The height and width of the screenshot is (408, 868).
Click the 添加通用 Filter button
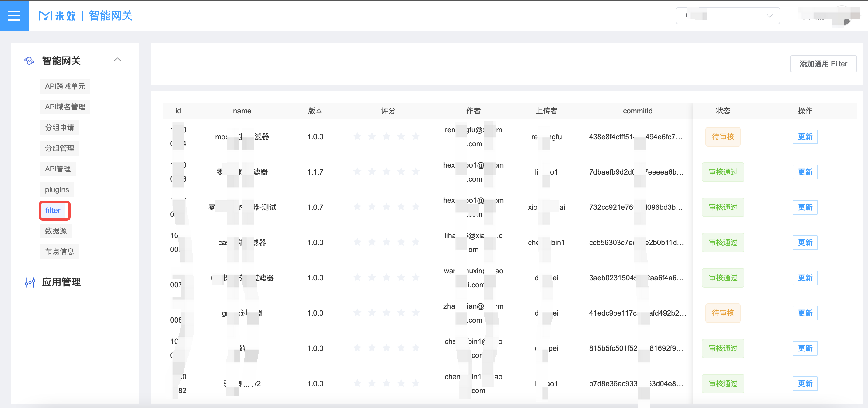click(823, 64)
